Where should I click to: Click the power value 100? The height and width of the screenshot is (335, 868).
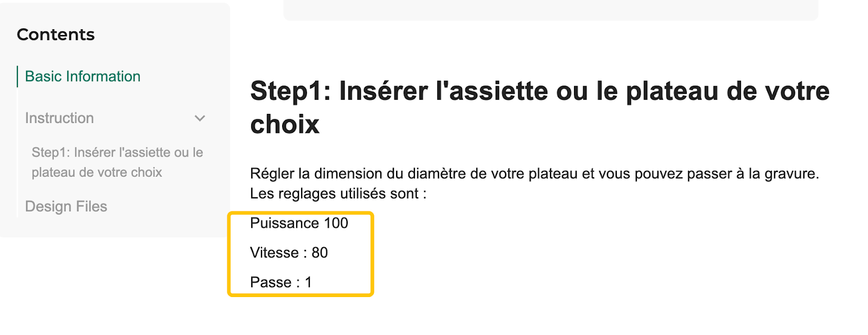(336, 223)
